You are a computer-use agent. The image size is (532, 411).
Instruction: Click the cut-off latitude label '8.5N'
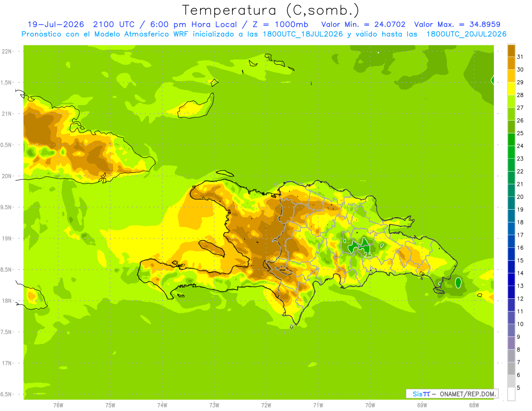(7, 270)
